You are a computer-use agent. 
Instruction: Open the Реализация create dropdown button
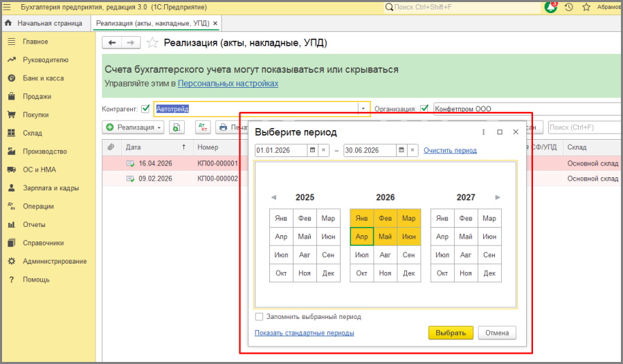tap(134, 127)
